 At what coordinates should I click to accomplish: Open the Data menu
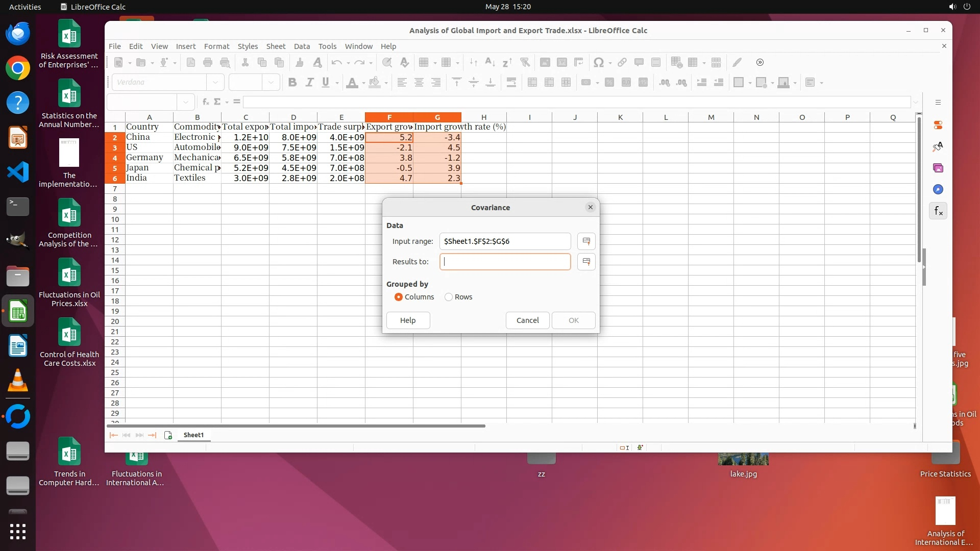(x=302, y=46)
